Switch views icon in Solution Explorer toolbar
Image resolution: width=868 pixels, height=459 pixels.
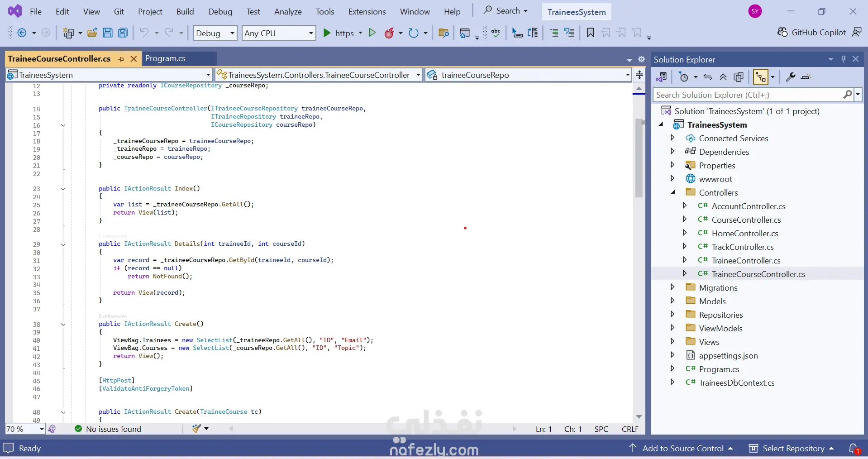(662, 77)
